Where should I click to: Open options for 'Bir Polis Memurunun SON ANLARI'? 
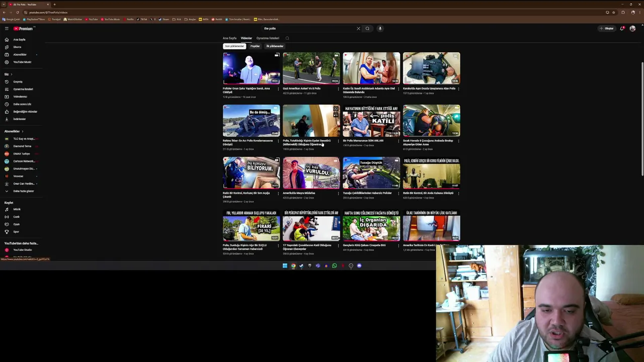pos(398,141)
